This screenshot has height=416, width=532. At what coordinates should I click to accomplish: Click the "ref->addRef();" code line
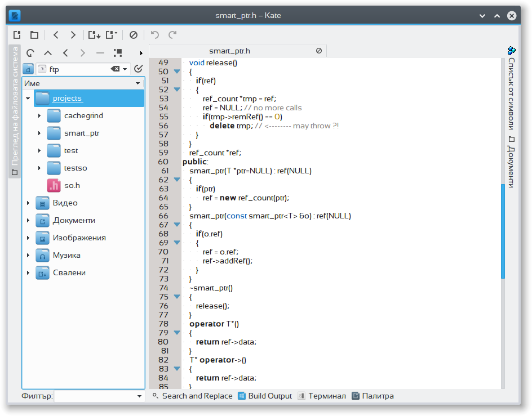(x=228, y=261)
